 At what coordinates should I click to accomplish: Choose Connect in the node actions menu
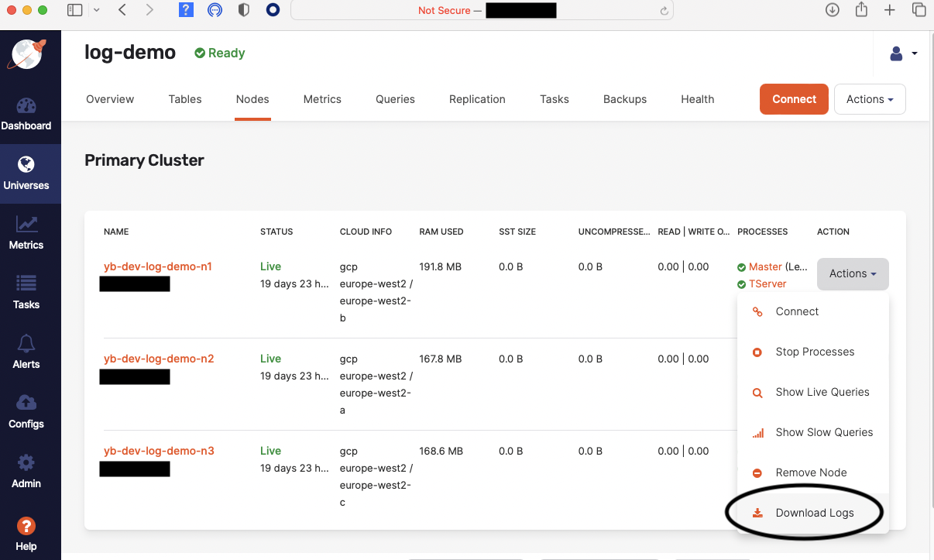[x=813, y=311]
